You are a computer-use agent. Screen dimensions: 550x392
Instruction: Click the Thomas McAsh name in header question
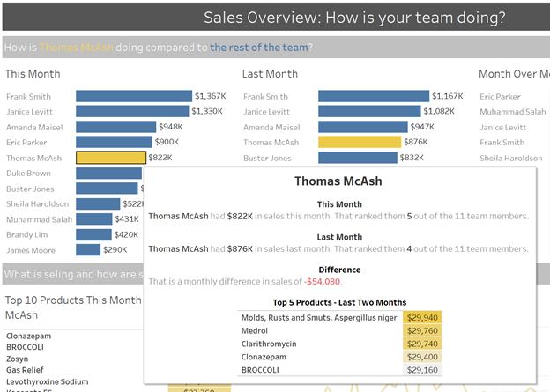click(77, 48)
